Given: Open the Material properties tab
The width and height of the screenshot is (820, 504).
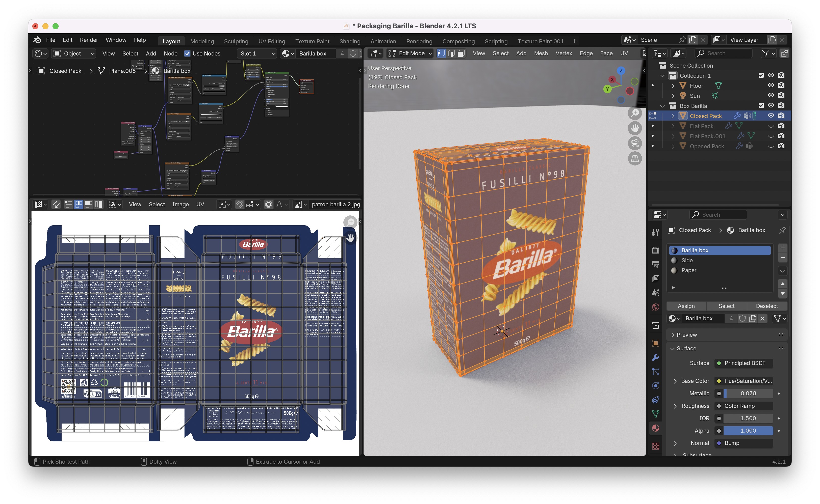Looking at the screenshot, I should point(655,428).
